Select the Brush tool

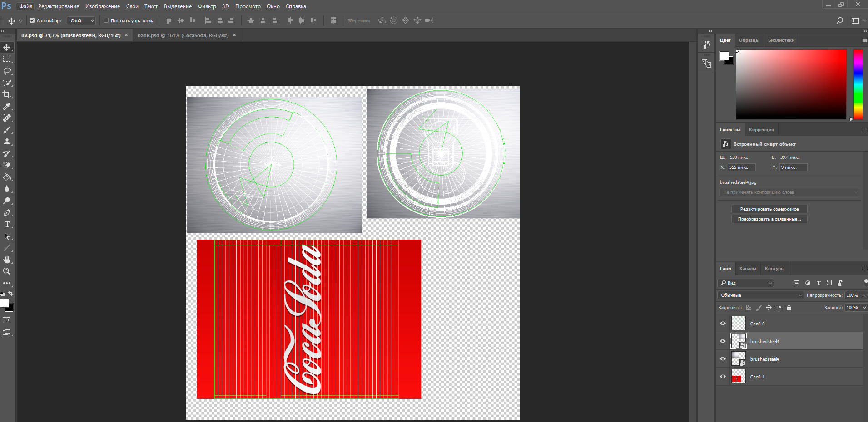click(7, 130)
